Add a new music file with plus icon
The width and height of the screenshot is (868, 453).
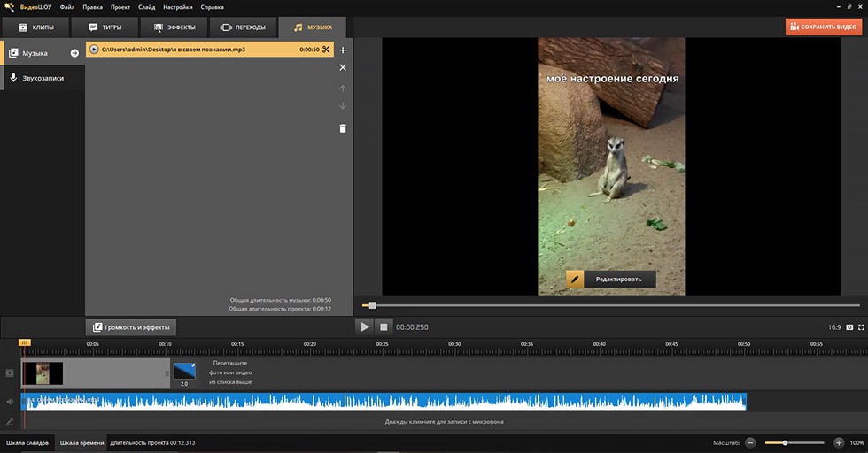(343, 50)
